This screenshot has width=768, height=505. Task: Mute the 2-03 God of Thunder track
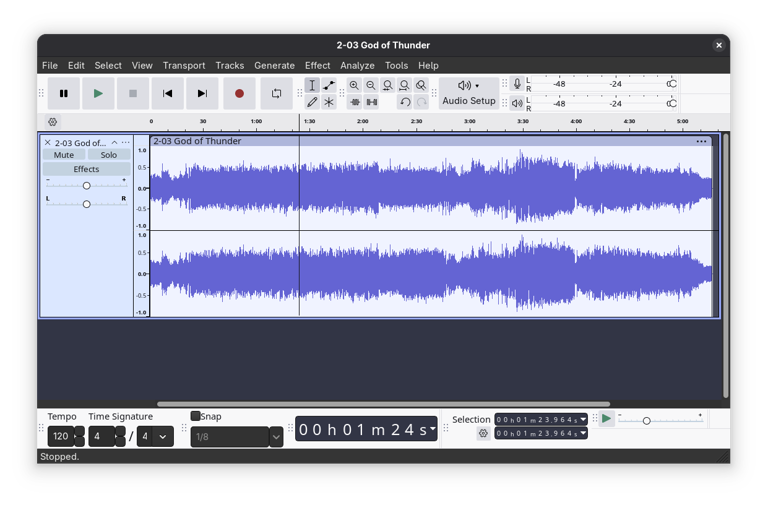point(64,155)
